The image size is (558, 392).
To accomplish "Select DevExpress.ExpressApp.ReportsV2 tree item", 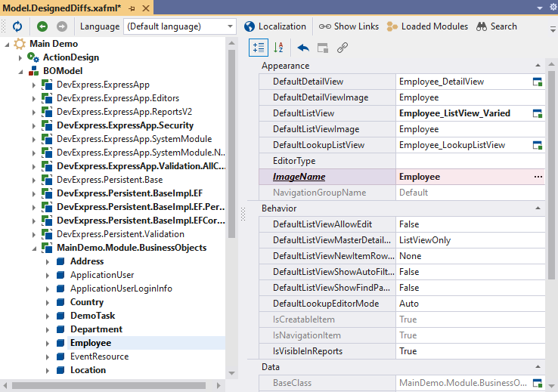I will coord(124,112).
